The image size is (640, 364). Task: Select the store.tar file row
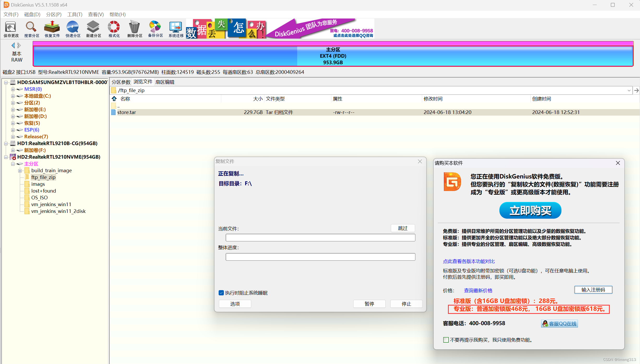click(x=127, y=112)
